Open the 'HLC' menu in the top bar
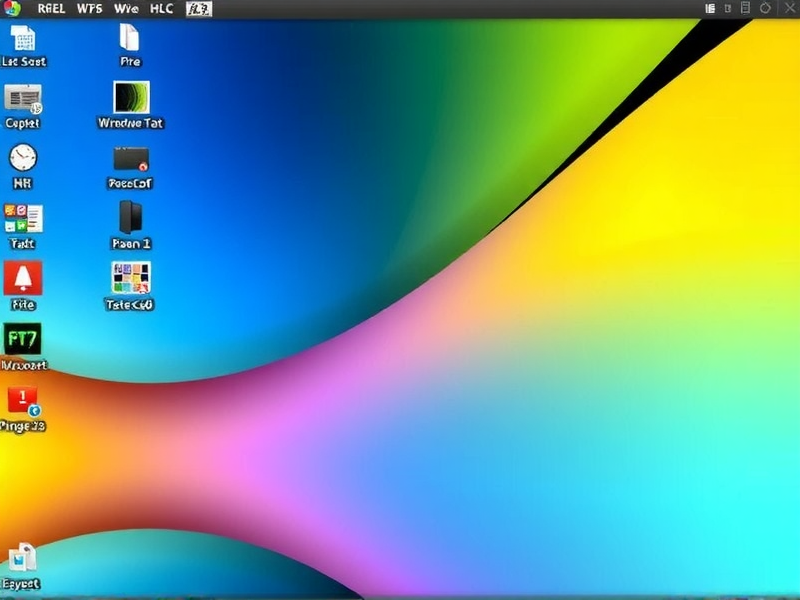This screenshot has height=600, width=800. (161, 9)
